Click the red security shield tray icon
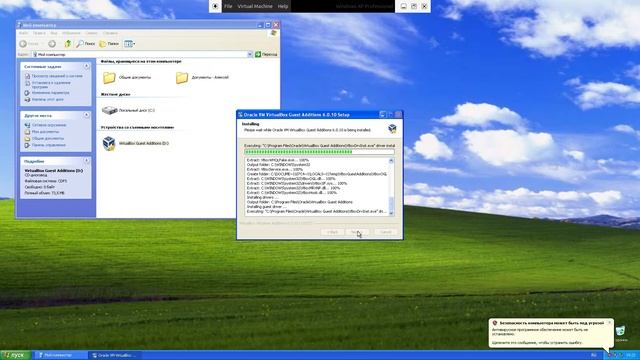 pos(609,355)
